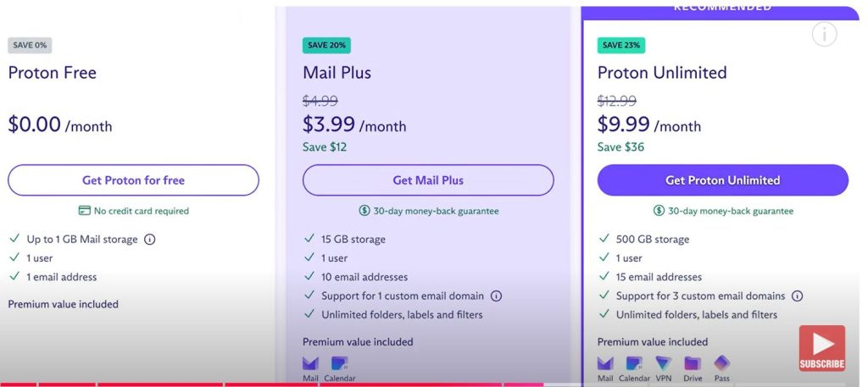Click the Drive icon under Proton Unlimited
The image size is (868, 387).
(x=693, y=364)
